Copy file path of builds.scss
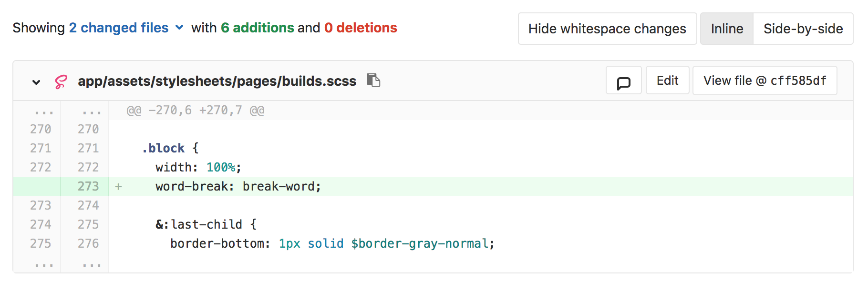 pos(373,80)
